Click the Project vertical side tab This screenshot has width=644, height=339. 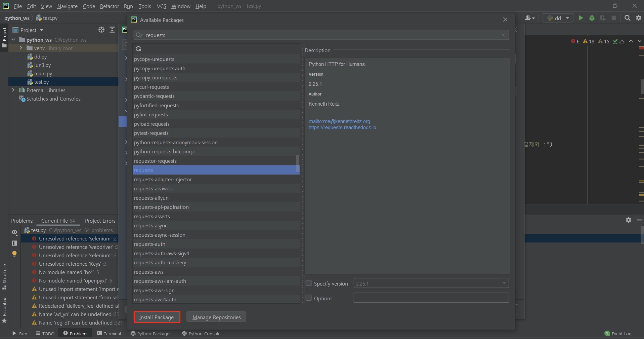[4, 37]
